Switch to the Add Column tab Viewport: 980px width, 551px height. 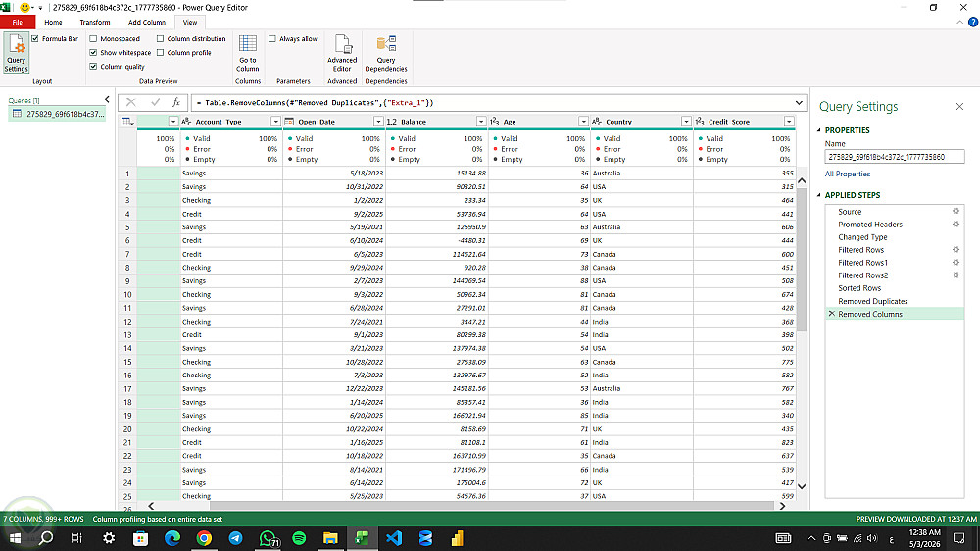tap(147, 22)
